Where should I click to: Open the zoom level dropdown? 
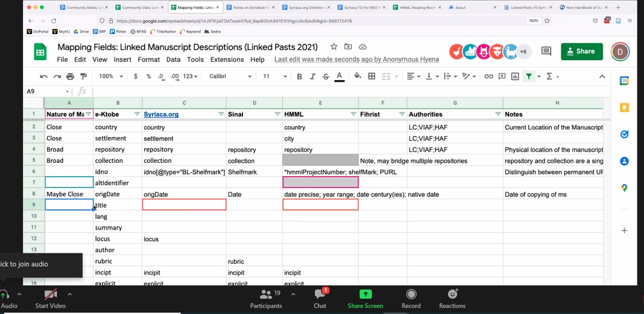coord(111,76)
